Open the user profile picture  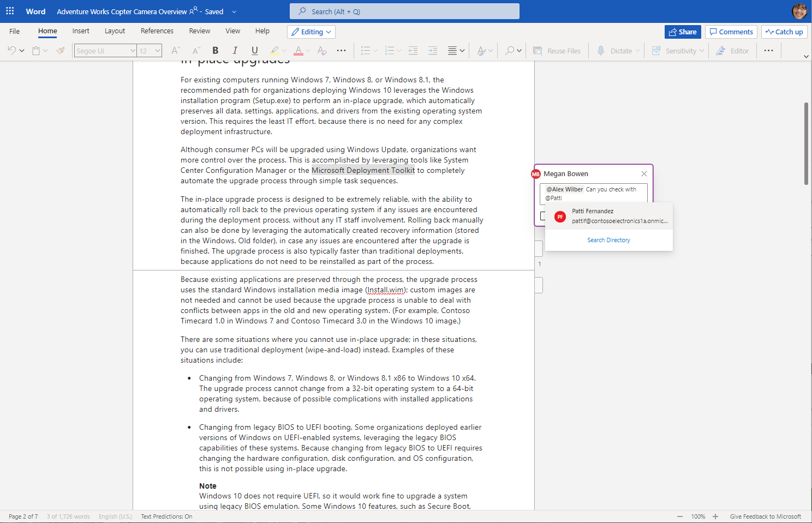(x=799, y=11)
